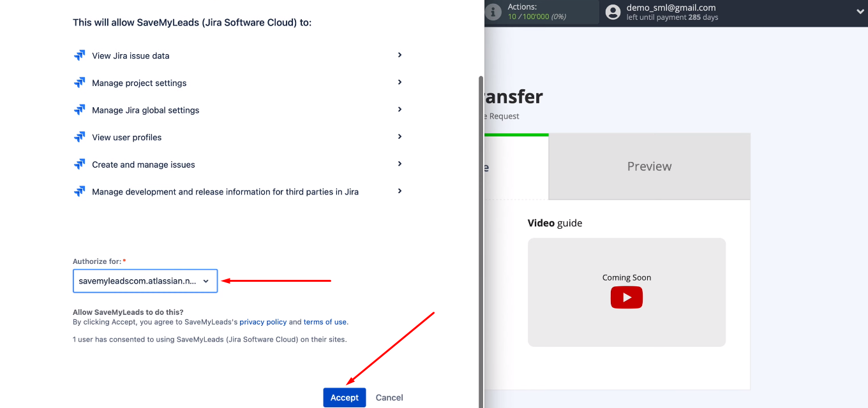Click Jira icon beside View Jira issue data

80,55
